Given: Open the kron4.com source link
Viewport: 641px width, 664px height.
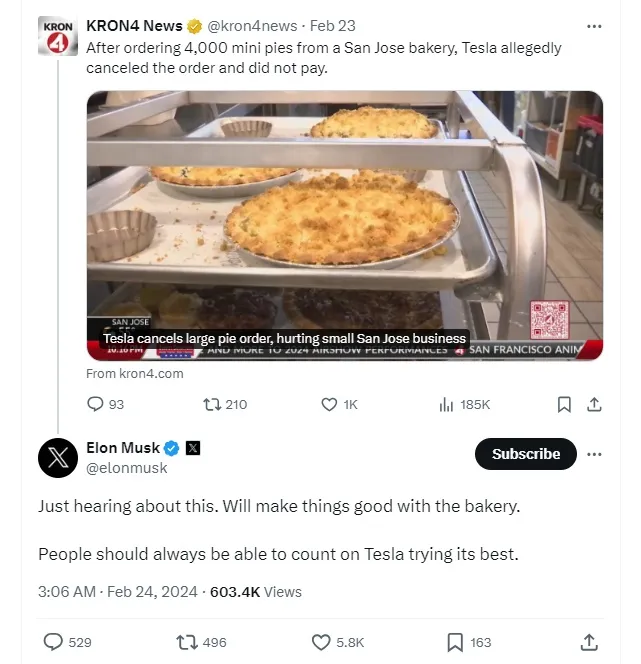Looking at the screenshot, I should click(135, 373).
